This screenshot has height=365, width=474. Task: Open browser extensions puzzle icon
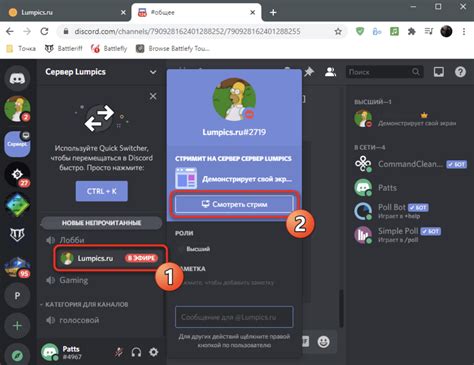click(x=412, y=31)
